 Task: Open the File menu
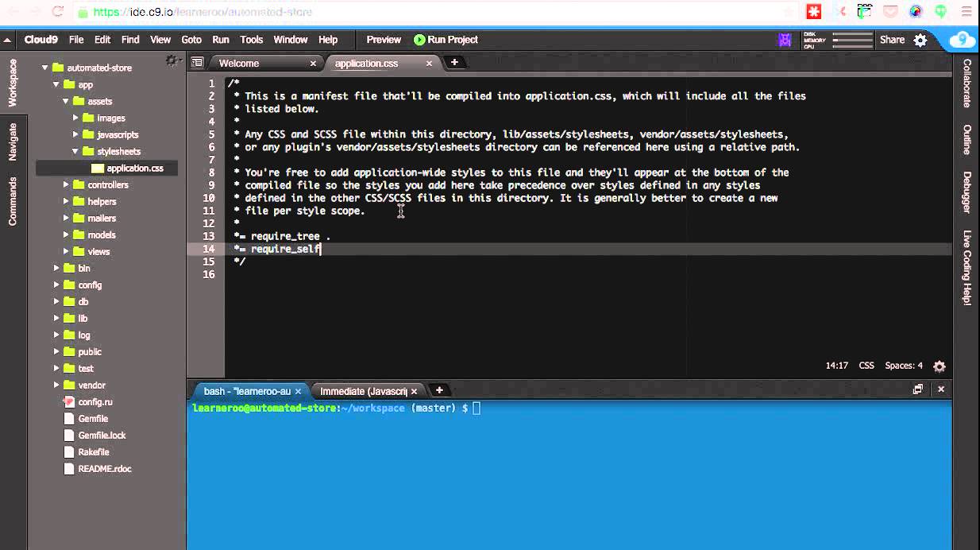[76, 40]
